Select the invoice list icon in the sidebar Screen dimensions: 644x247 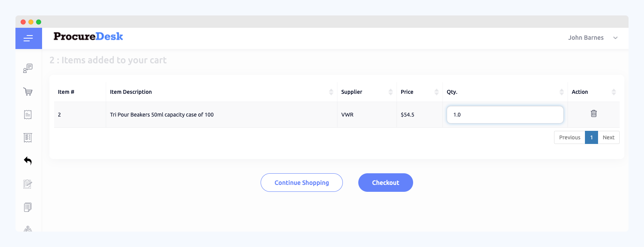tap(27, 137)
